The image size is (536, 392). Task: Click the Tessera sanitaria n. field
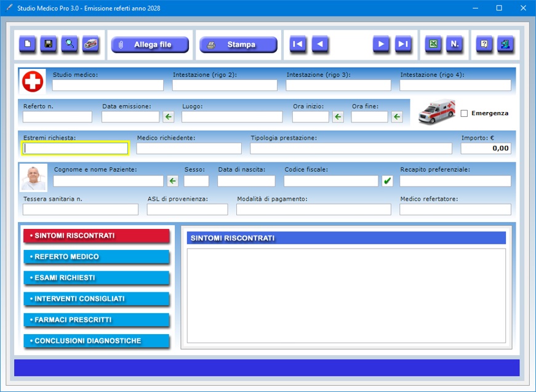point(81,209)
